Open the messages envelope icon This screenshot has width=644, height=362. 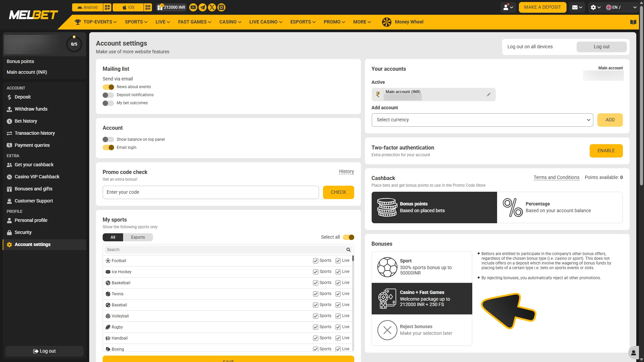point(577,7)
